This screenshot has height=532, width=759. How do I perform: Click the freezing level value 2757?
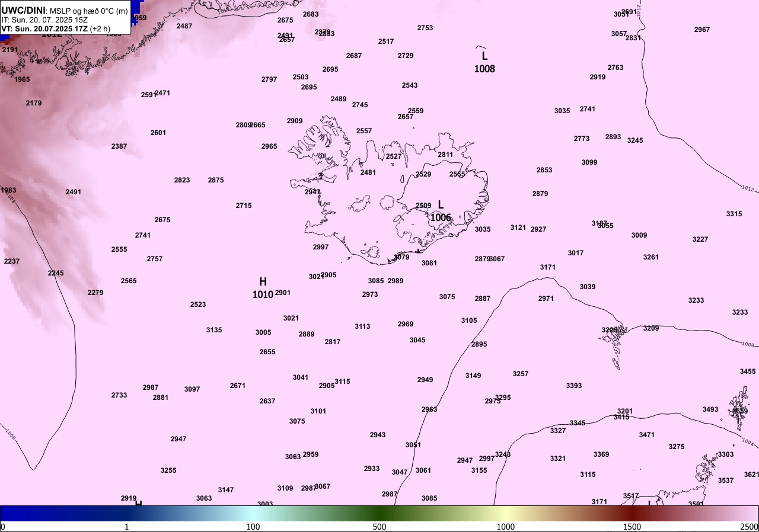click(155, 259)
